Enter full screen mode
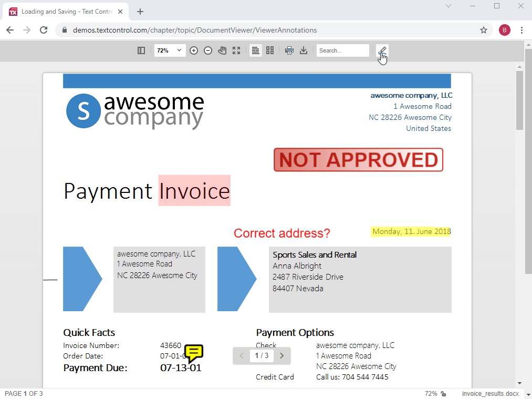The width and height of the screenshot is (532, 399). pos(236,50)
